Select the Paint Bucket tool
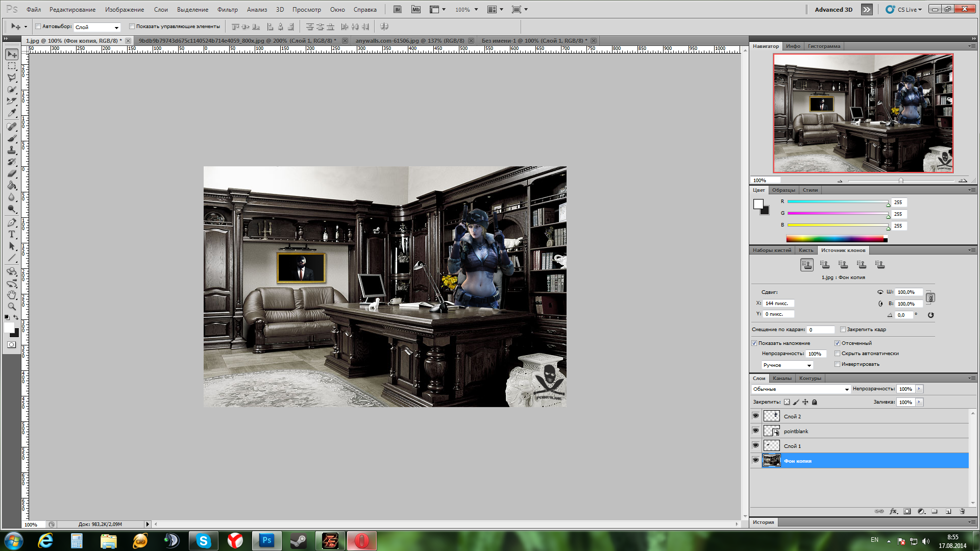 pyautogui.click(x=12, y=185)
